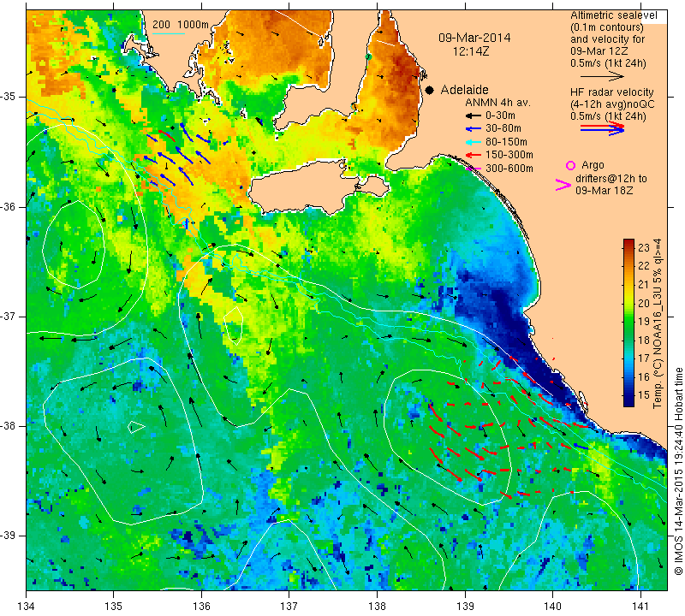This screenshot has width=685, height=616.
Task: Click the time '12:14Z' text
Action: point(471,51)
